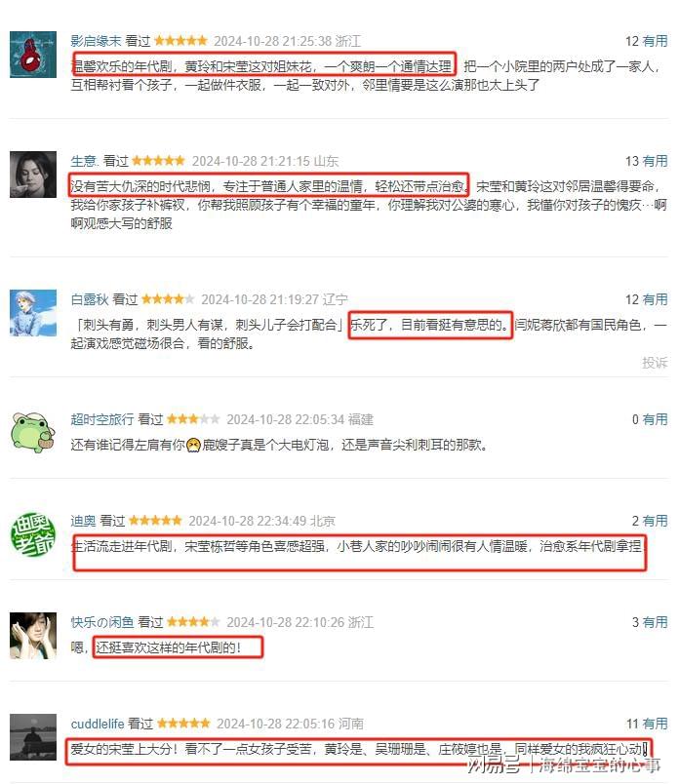Open the 迪奥 username link
This screenshot has width=679, height=784.
coord(83,521)
